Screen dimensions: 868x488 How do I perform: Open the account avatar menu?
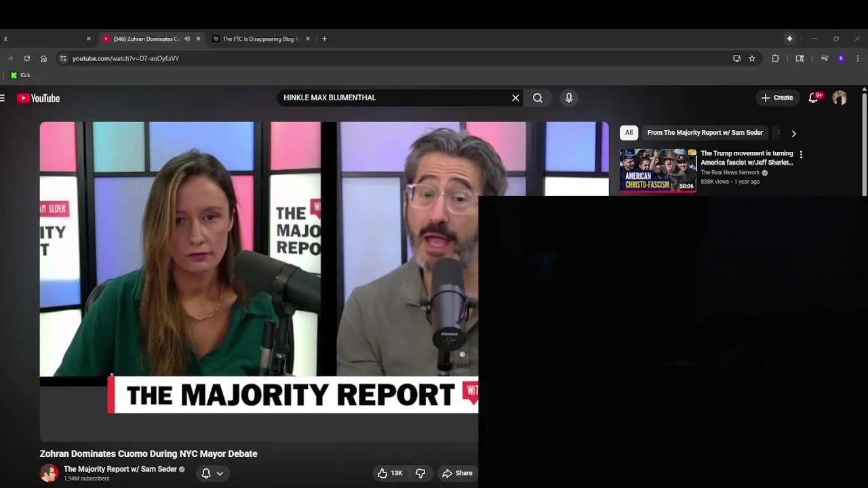click(x=840, y=98)
